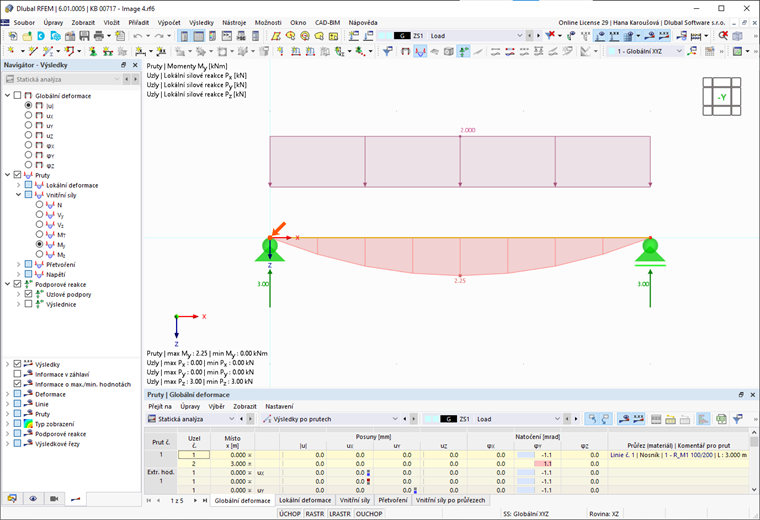760x520 pixels.
Task: Toggle OUCHOP in status bar
Action: 369,514
